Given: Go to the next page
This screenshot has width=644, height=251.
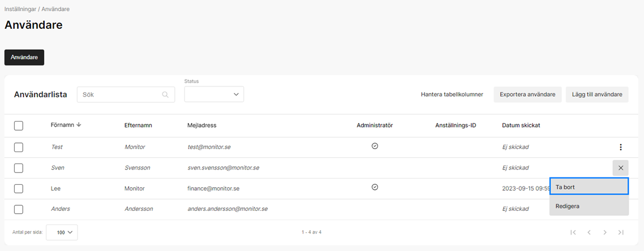Looking at the screenshot, I should click(x=605, y=232).
